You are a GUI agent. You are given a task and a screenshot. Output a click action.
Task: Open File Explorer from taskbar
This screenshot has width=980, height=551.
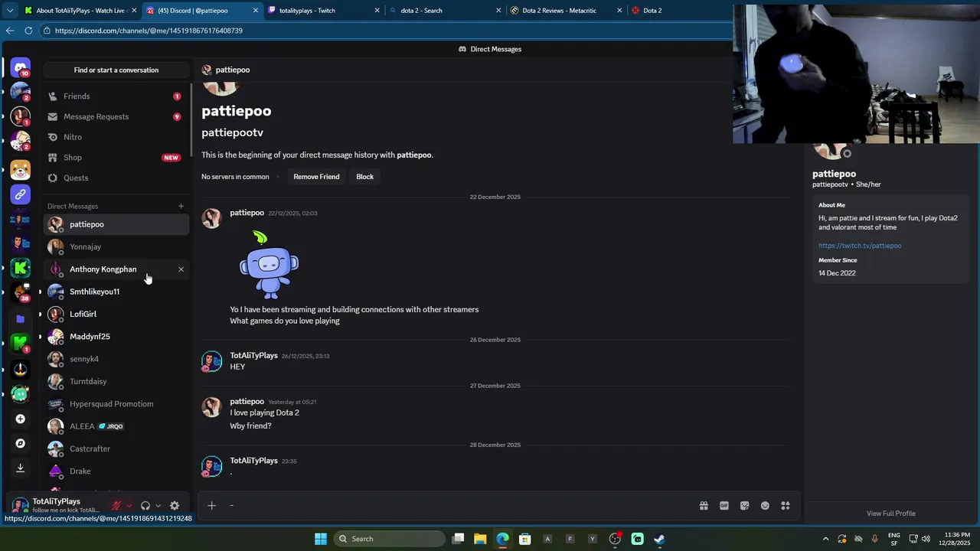click(480, 539)
